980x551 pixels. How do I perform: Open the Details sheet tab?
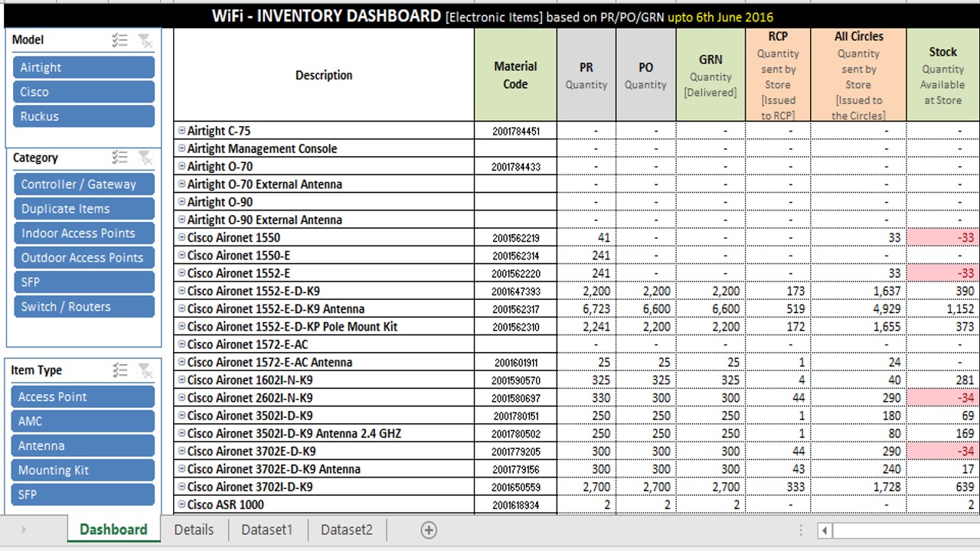click(x=194, y=530)
